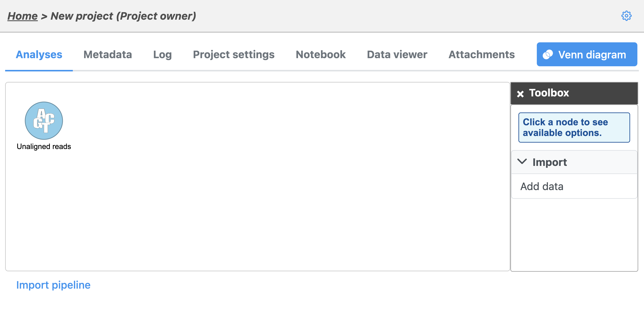Viewport: 644px width, 310px height.
Task: Click the Venn diagram overlapping circles icon
Action: [x=547, y=54]
